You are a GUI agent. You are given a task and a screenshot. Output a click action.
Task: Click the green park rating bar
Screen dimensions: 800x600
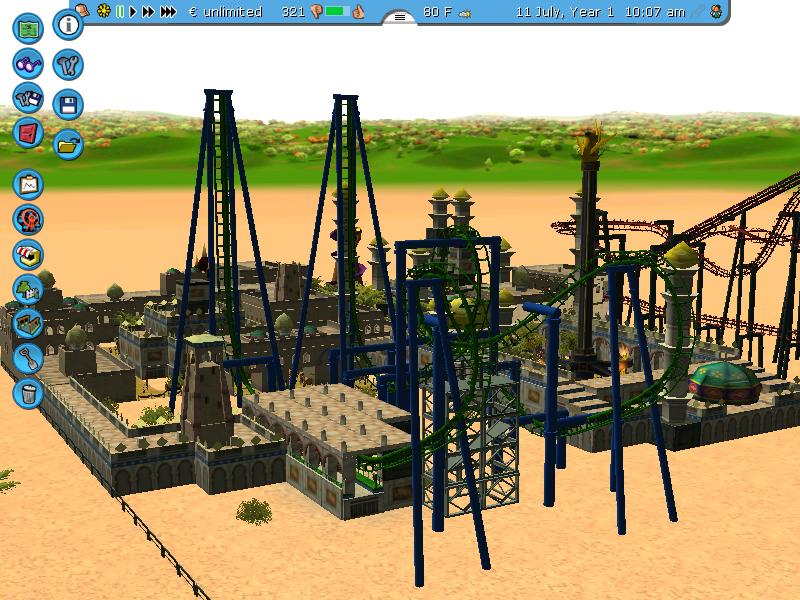pos(337,11)
